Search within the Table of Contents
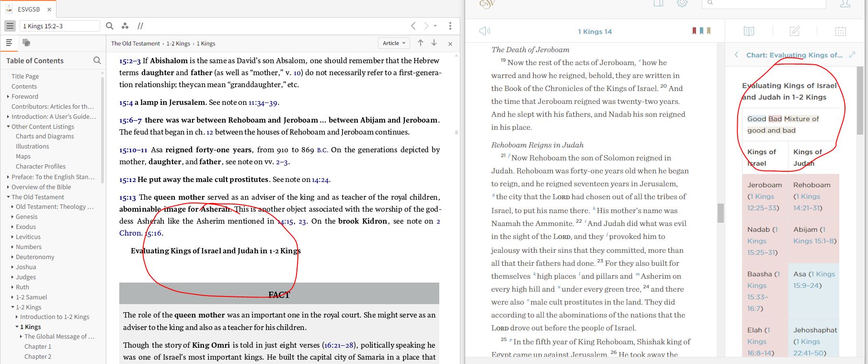 coord(97,60)
